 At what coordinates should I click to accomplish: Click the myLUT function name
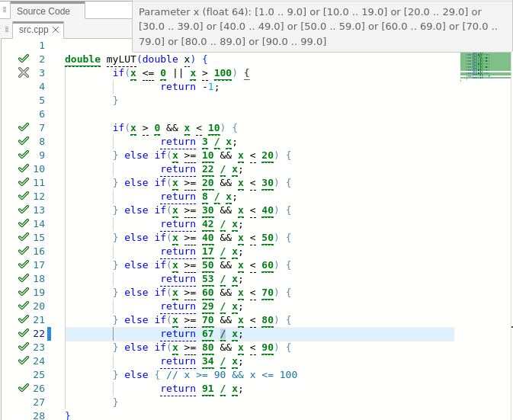pos(121,59)
